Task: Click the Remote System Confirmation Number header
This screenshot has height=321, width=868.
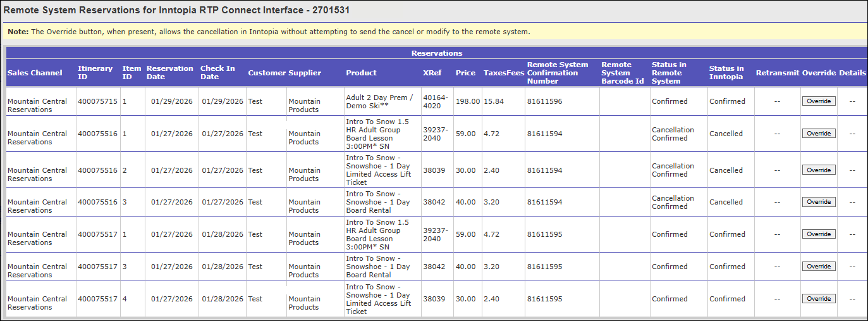Action: tap(558, 73)
